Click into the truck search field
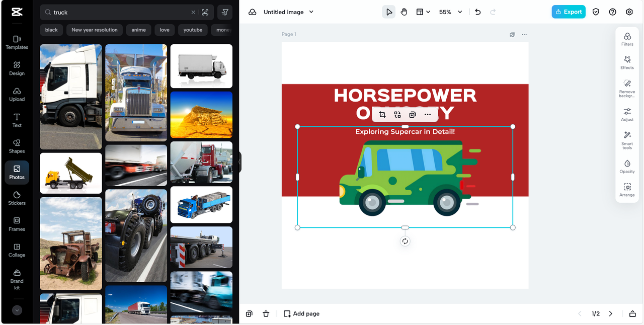The image size is (644, 325). coord(121,12)
